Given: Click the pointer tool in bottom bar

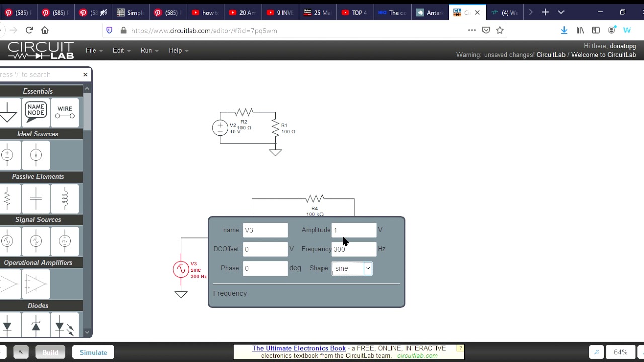Looking at the screenshot, I should [x=21, y=352].
